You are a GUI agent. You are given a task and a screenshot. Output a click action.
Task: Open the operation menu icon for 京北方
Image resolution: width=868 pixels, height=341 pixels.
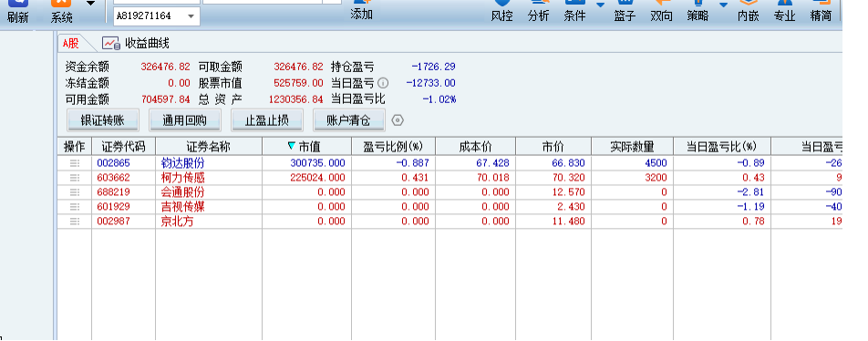tap(75, 222)
